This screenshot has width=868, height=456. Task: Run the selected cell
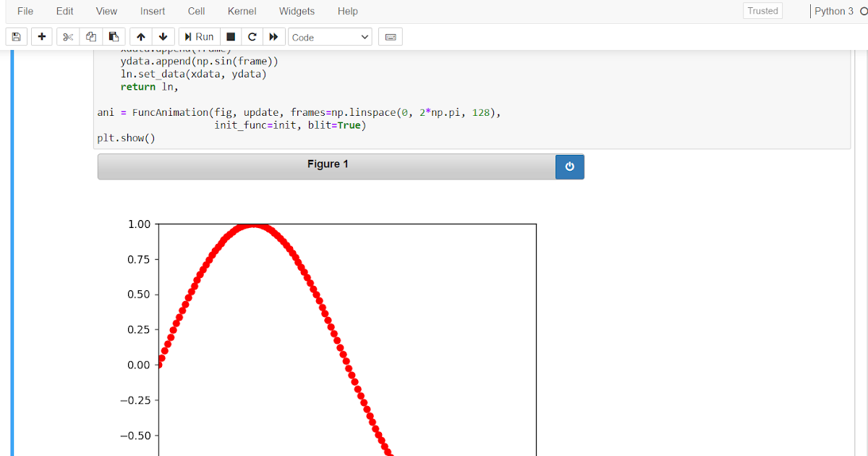tap(199, 36)
